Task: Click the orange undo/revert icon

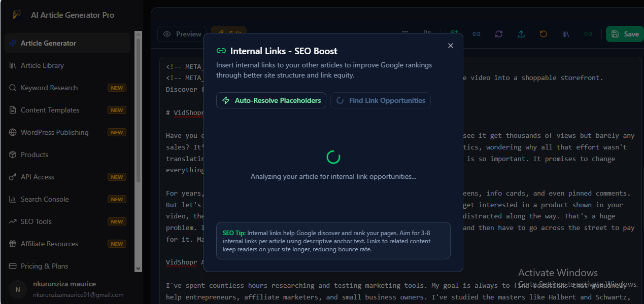Action: pos(544,34)
